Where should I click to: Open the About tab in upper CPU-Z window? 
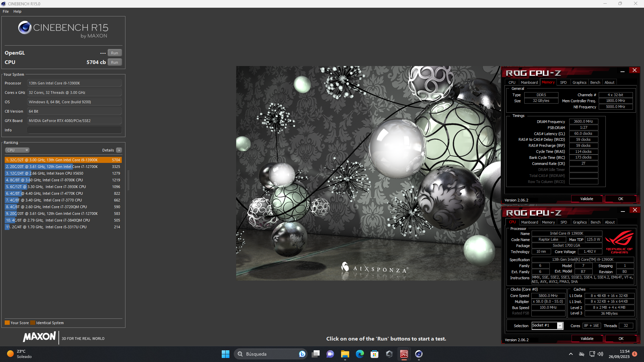tap(609, 82)
